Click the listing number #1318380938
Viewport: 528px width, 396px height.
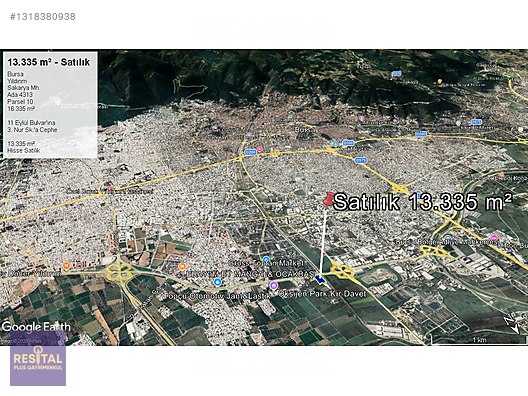[43, 17]
